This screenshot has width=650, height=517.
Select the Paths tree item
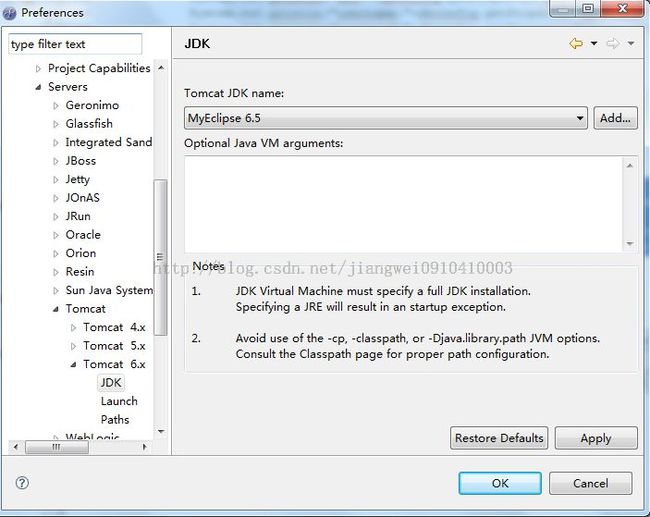pyautogui.click(x=115, y=419)
